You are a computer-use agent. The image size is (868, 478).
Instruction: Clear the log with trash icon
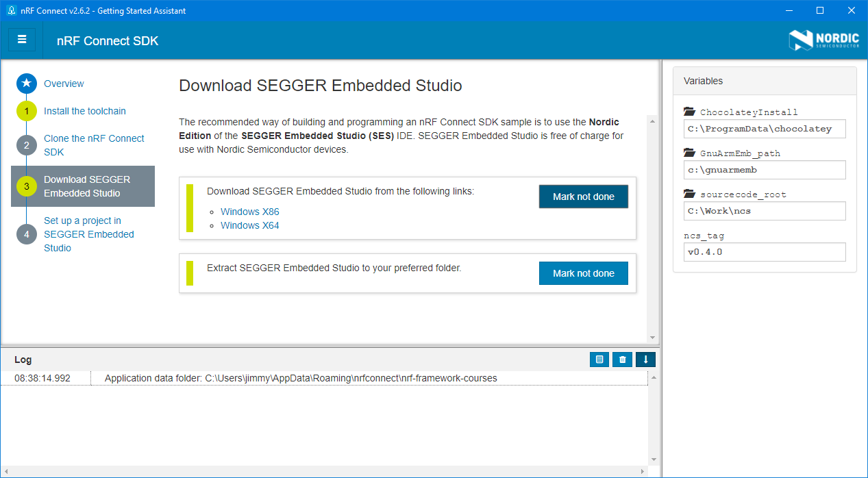click(x=622, y=360)
